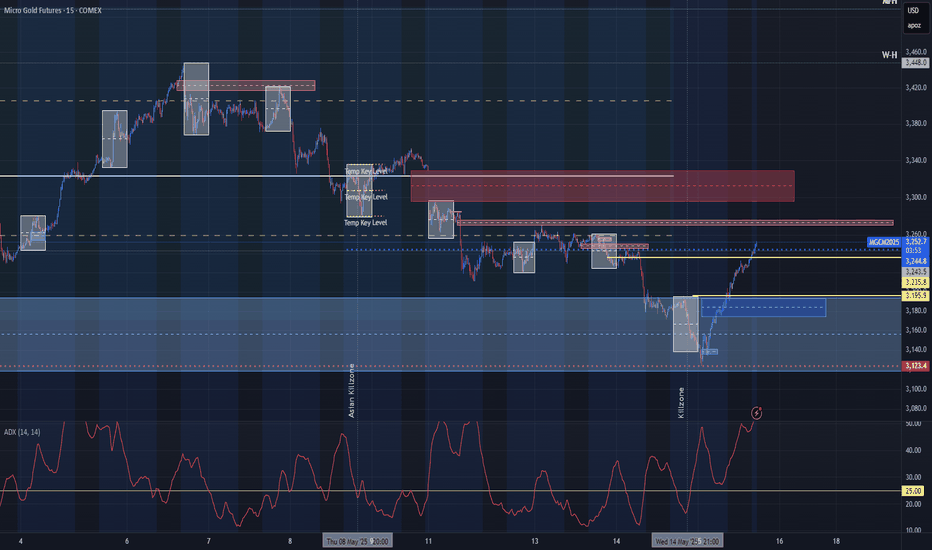Click the Thu 08 May '25 20:00 date label

(357, 541)
